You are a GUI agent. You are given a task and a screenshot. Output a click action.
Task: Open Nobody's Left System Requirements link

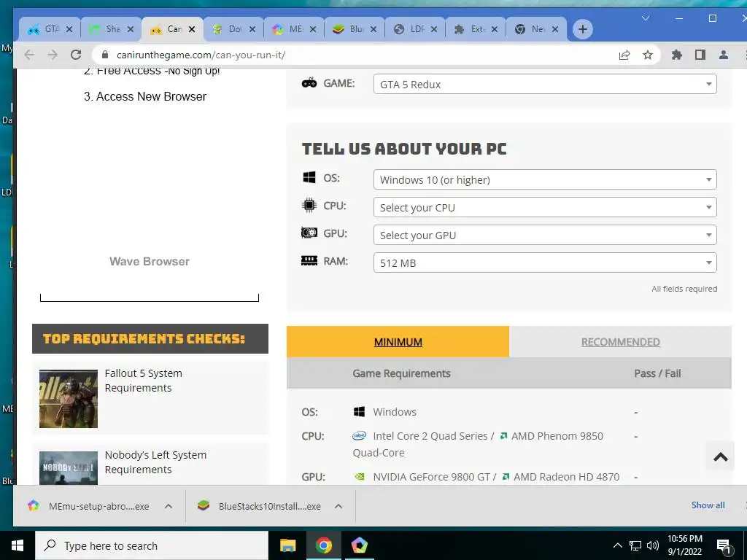(x=156, y=462)
